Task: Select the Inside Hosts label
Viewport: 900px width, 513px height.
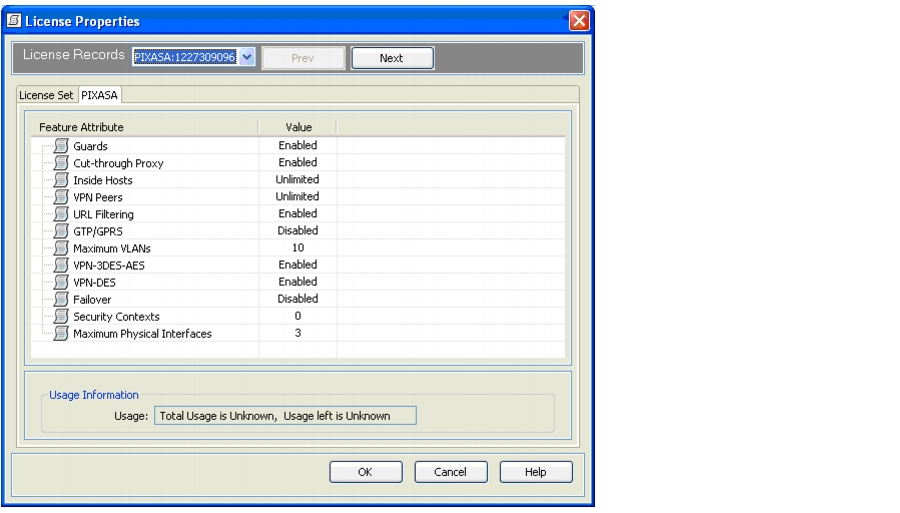Action: [103, 180]
